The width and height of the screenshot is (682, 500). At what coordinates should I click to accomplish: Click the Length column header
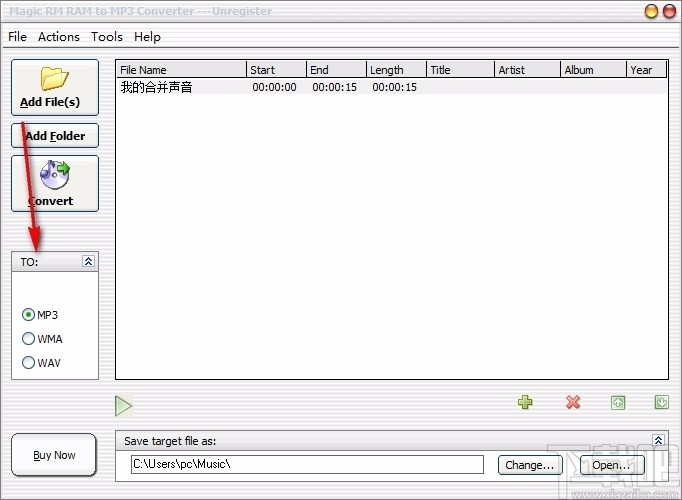396,70
